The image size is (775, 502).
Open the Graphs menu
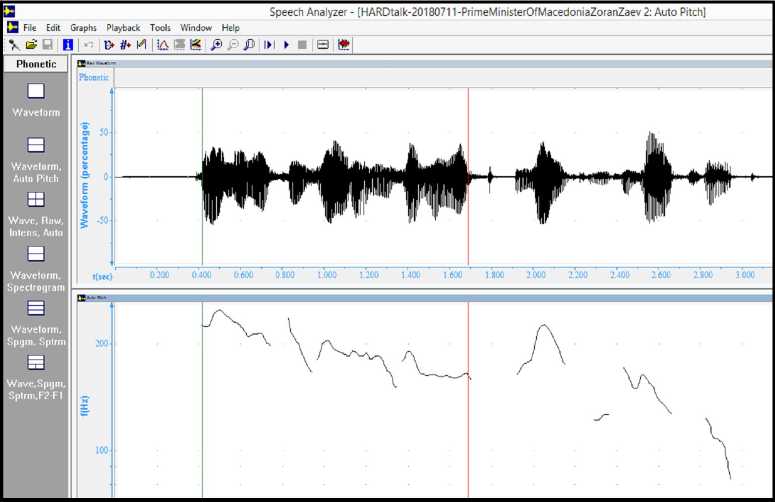click(83, 28)
